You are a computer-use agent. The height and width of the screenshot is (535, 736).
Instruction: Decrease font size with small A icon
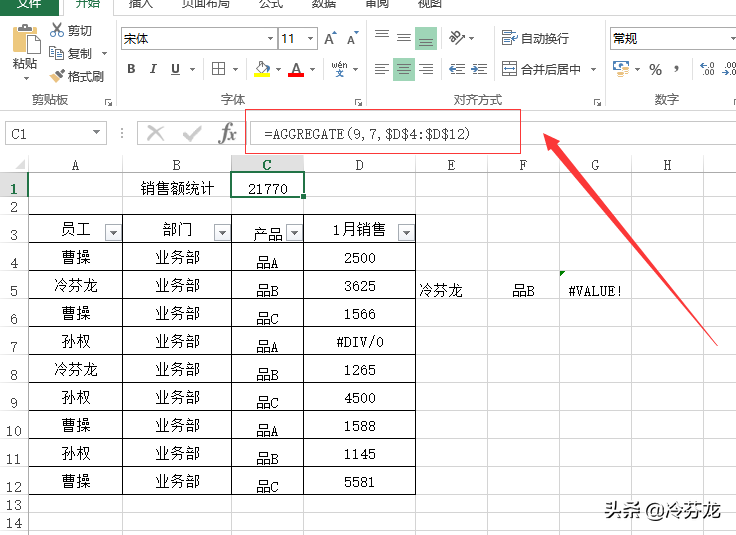pos(352,38)
